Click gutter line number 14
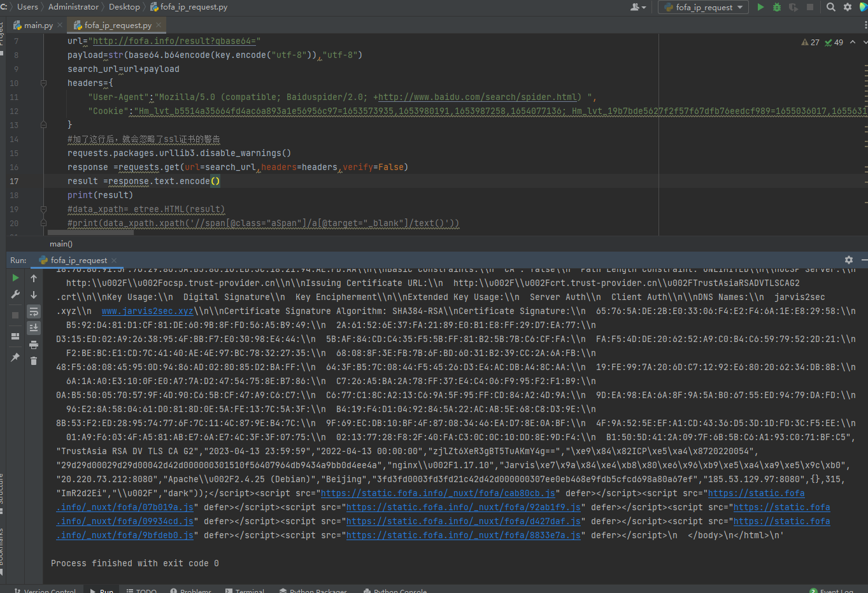The height and width of the screenshot is (593, 868). pos(14,139)
